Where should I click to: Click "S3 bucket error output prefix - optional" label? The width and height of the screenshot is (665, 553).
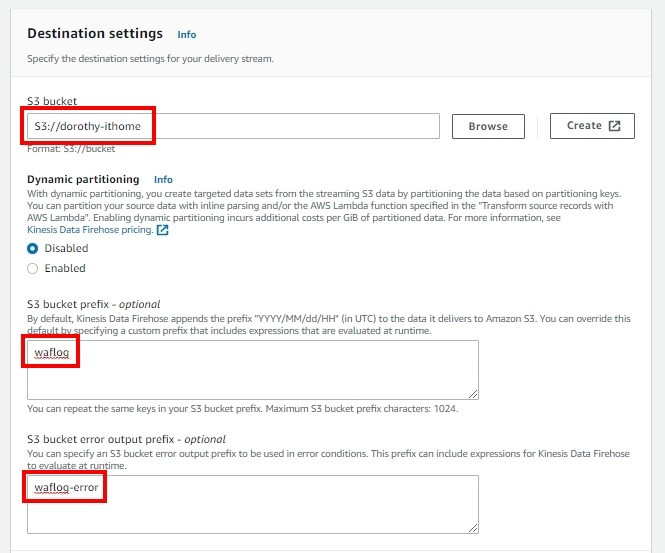pos(126,439)
